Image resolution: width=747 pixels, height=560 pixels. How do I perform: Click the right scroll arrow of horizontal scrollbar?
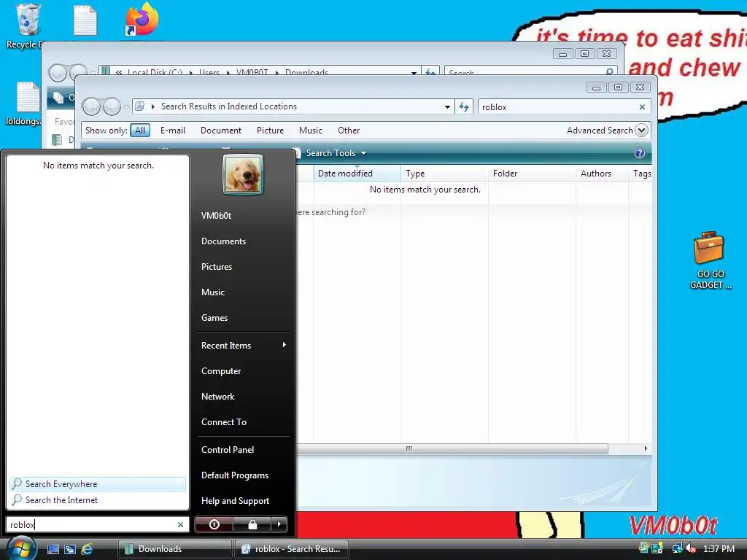[x=646, y=448]
